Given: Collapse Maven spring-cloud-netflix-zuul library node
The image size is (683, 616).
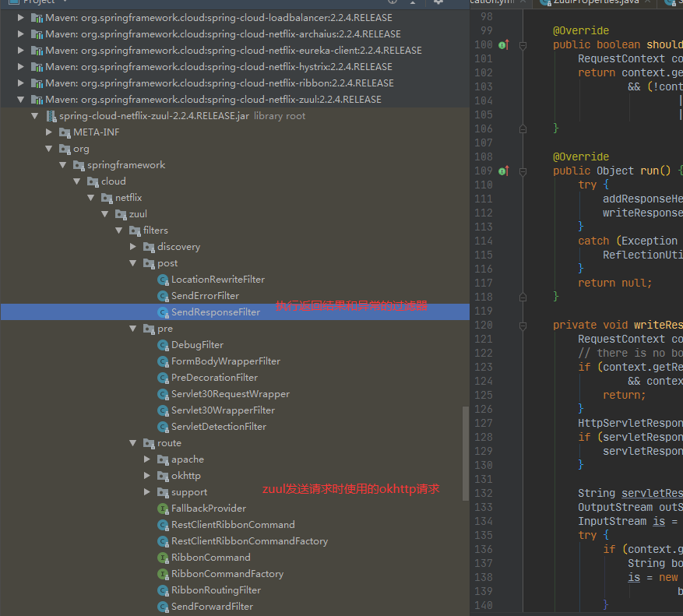Looking at the screenshot, I should point(20,100).
